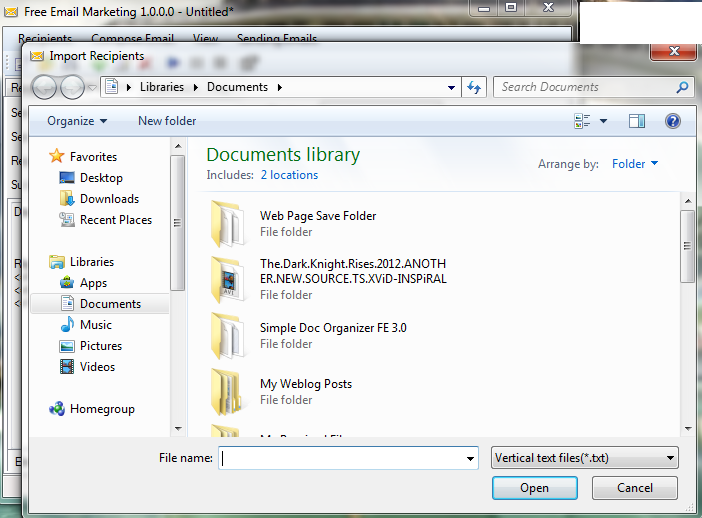The image size is (702, 518).
Task: Open the view options dropdown arrow
Action: 604,121
